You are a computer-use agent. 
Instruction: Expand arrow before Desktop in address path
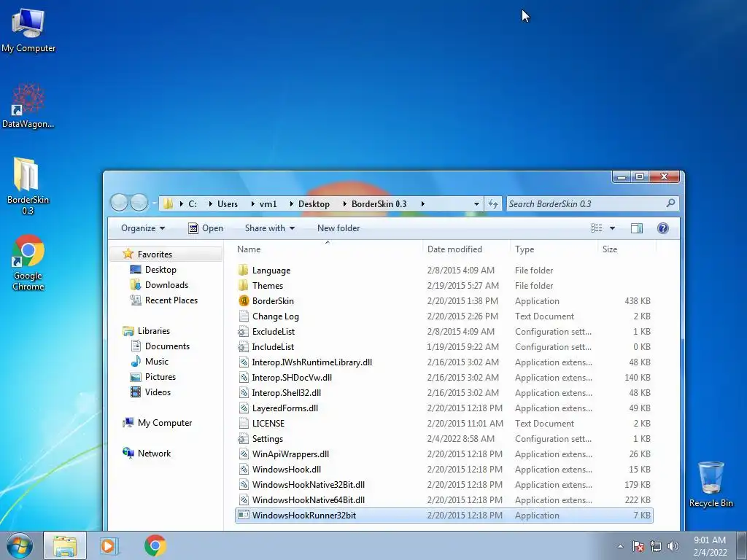pos(291,204)
